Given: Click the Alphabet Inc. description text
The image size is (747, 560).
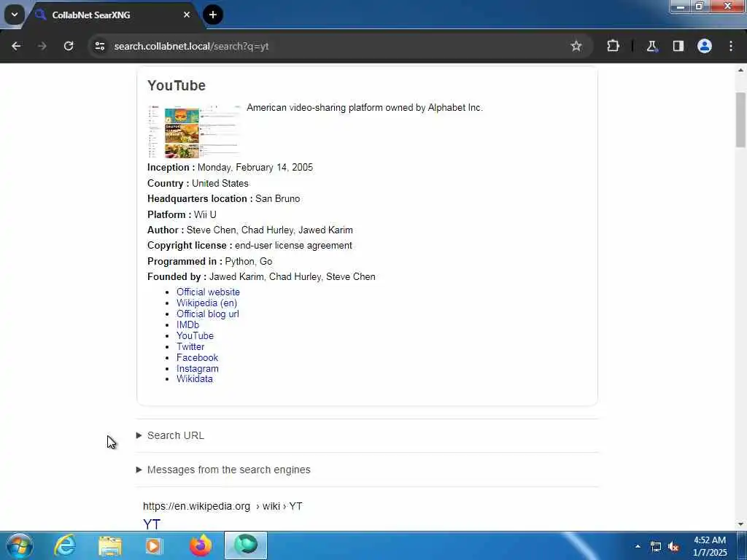Looking at the screenshot, I should click(365, 108).
